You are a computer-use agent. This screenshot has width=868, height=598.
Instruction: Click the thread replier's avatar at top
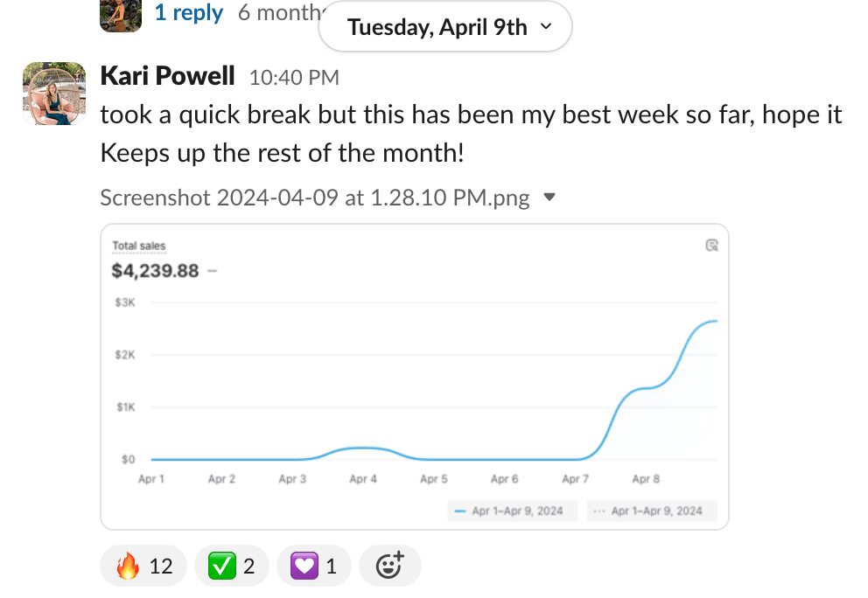click(x=121, y=15)
